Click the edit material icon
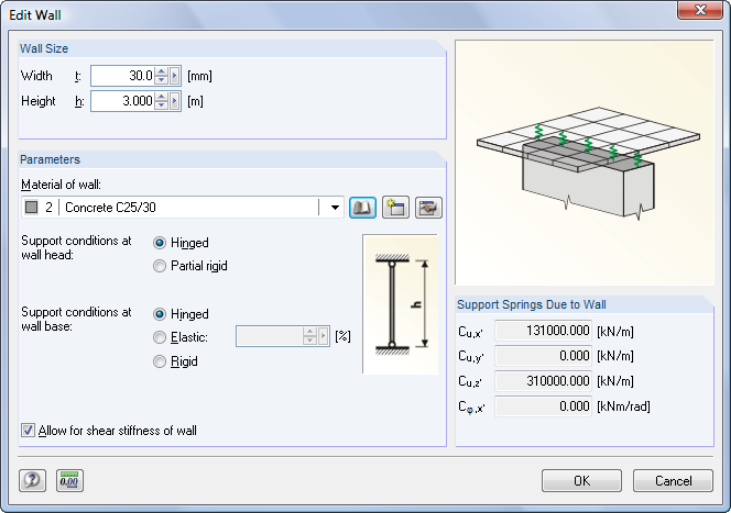This screenshot has width=731, height=513. tap(429, 208)
